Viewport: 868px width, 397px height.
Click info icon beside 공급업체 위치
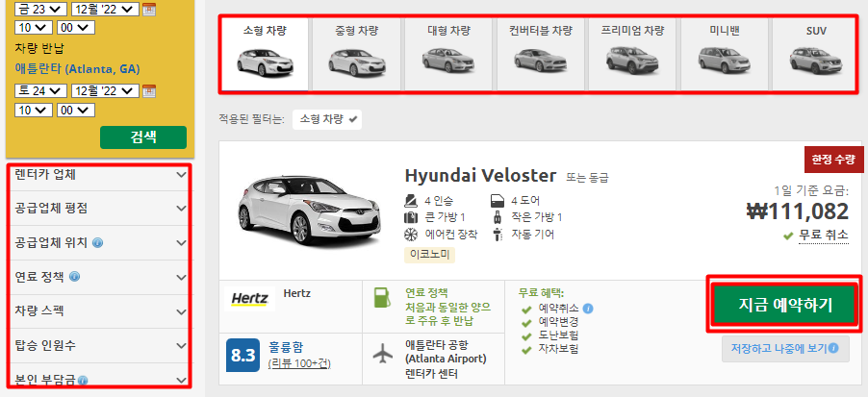click(97, 243)
